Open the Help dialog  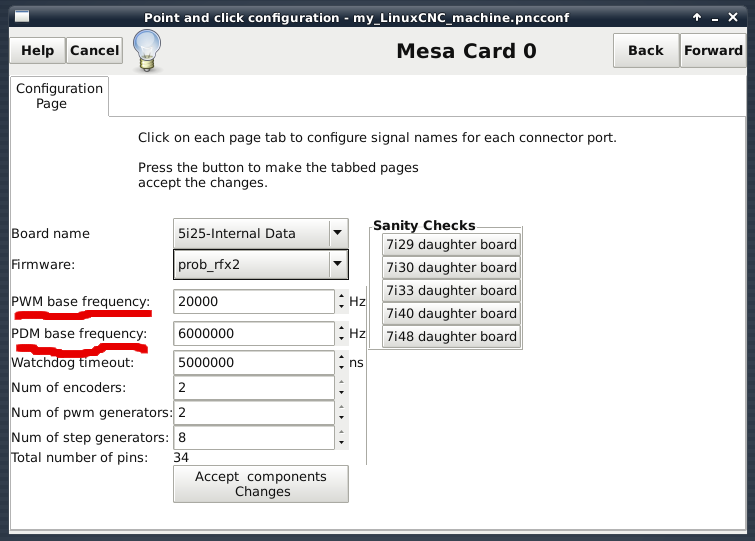[37, 51]
